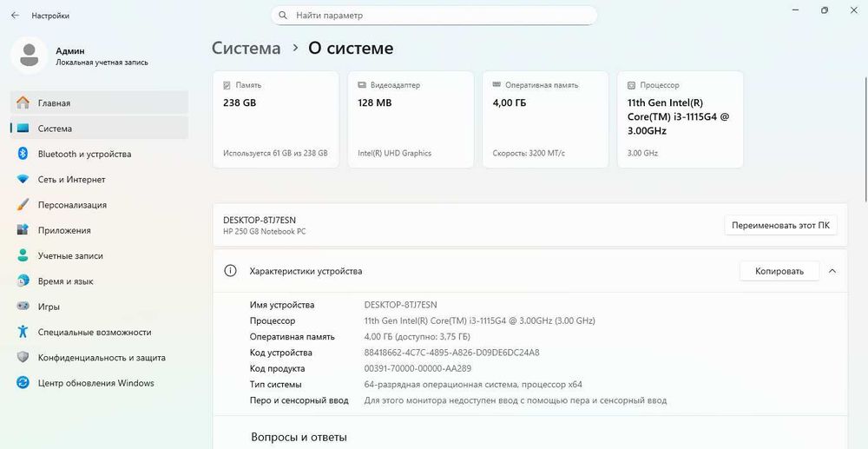Open the Приложения apps icon
The height and width of the screenshot is (449, 868).
[23, 230]
